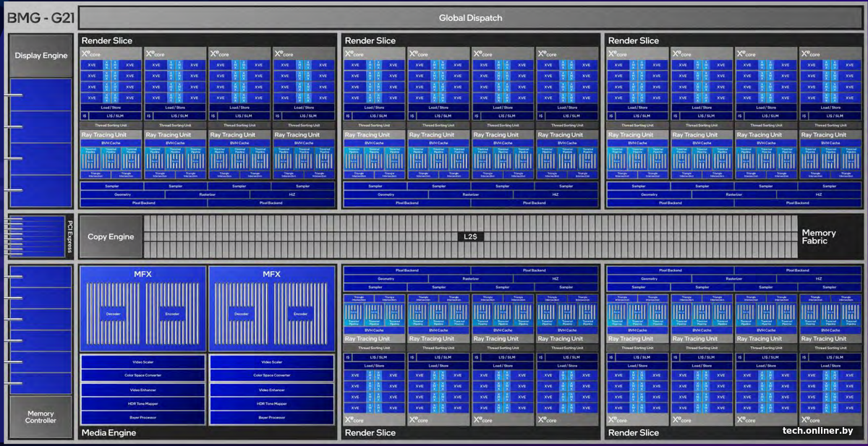Select Video Enhancer under the left MFX
The height and width of the screenshot is (446, 868).
click(x=143, y=390)
